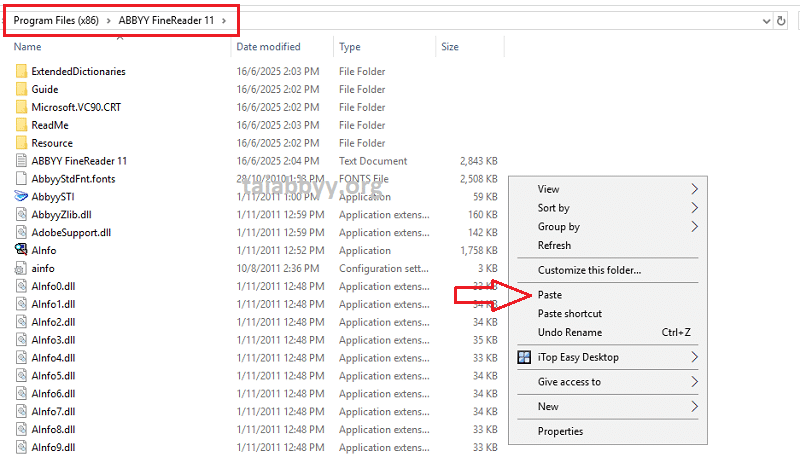This screenshot has height=457, width=800.
Task: Sort files by Date modified header
Action: 268,47
